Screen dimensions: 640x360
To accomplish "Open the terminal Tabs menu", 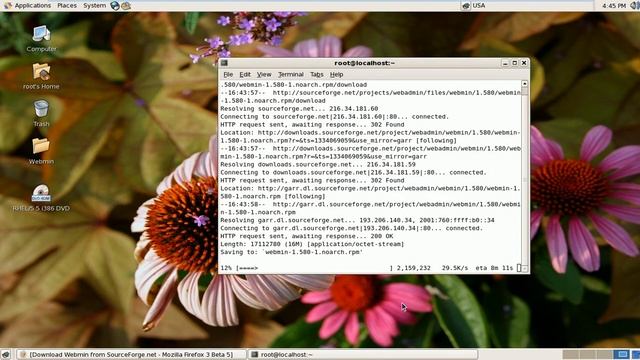I will point(316,74).
